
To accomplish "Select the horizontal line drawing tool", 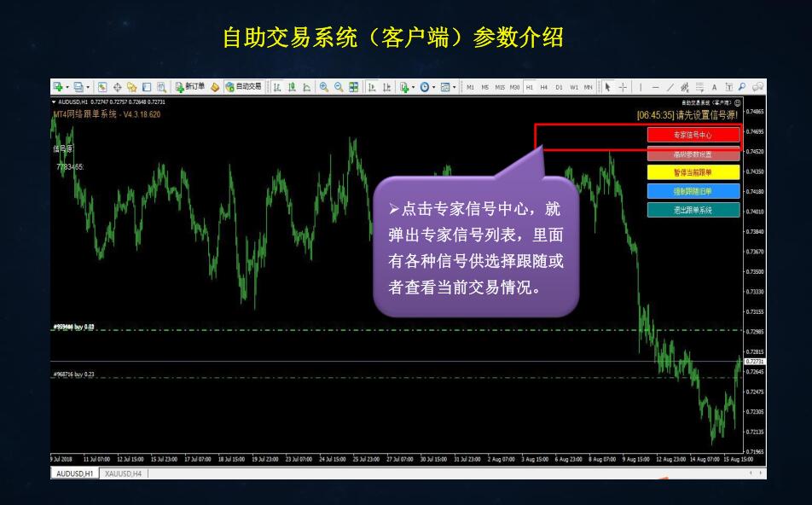I will 655,86.
